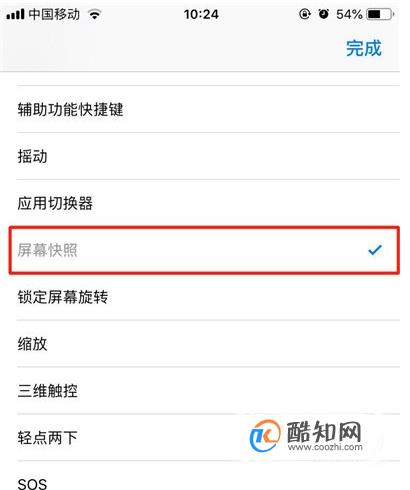Screen dimensions: 410x490
Task: Tap the 中国移动 carrier label
Action: click(x=54, y=14)
